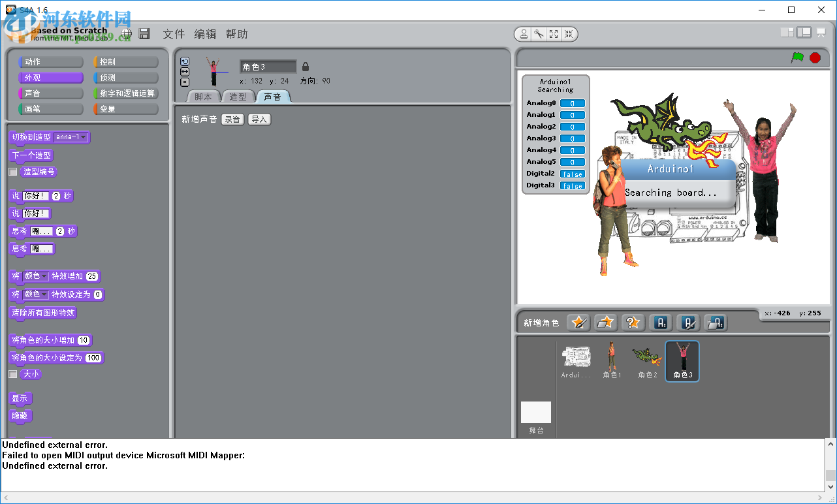The image size is (837, 504).
Task: Click the 导入 import button
Action: tap(259, 119)
